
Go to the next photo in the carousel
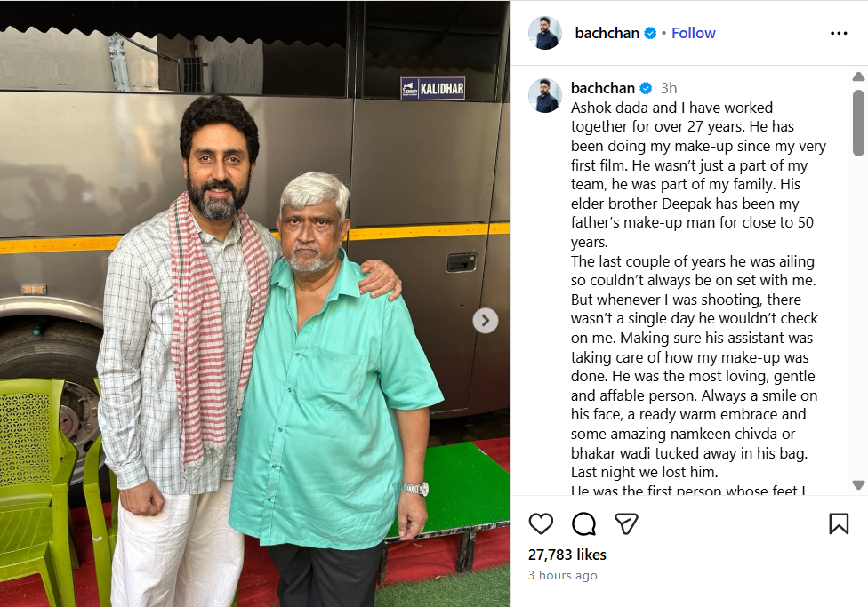pyautogui.click(x=486, y=320)
